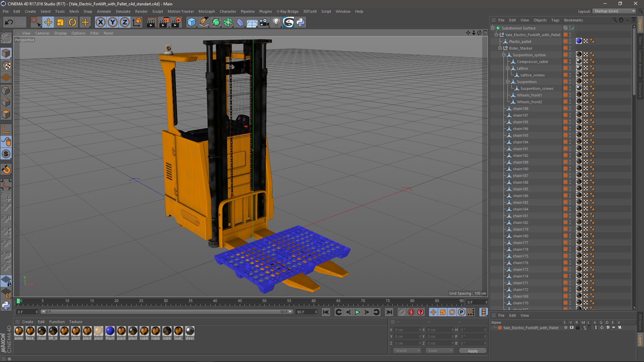The height and width of the screenshot is (362, 644).
Task: Select Polygons mode icon
Action: 6,114
